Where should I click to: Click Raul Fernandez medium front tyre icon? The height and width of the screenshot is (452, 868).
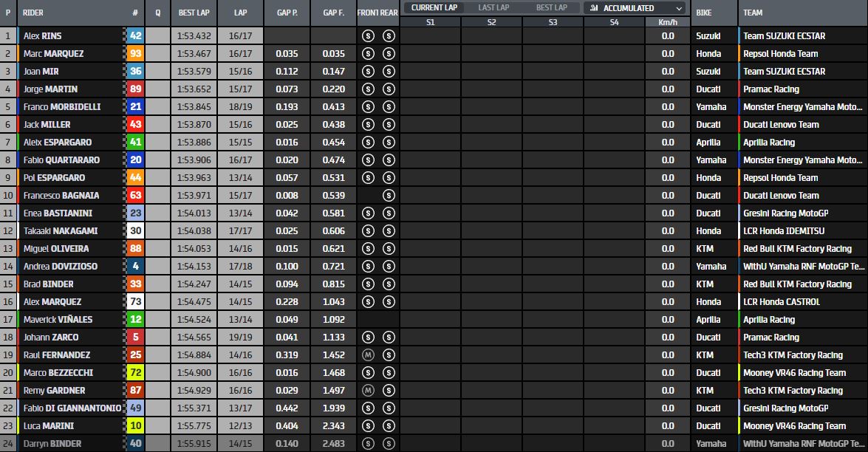pyautogui.click(x=368, y=355)
